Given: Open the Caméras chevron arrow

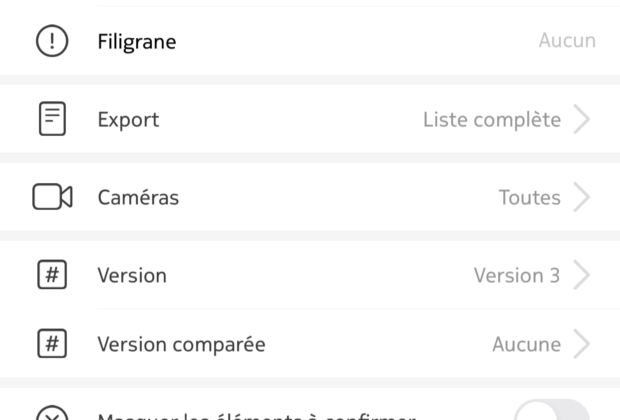Looking at the screenshot, I should point(582,197).
